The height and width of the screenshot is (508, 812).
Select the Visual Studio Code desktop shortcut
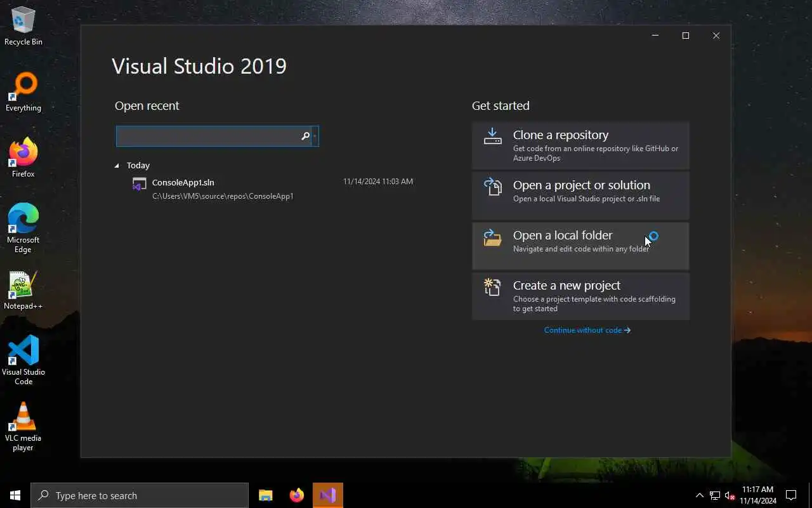click(x=23, y=360)
